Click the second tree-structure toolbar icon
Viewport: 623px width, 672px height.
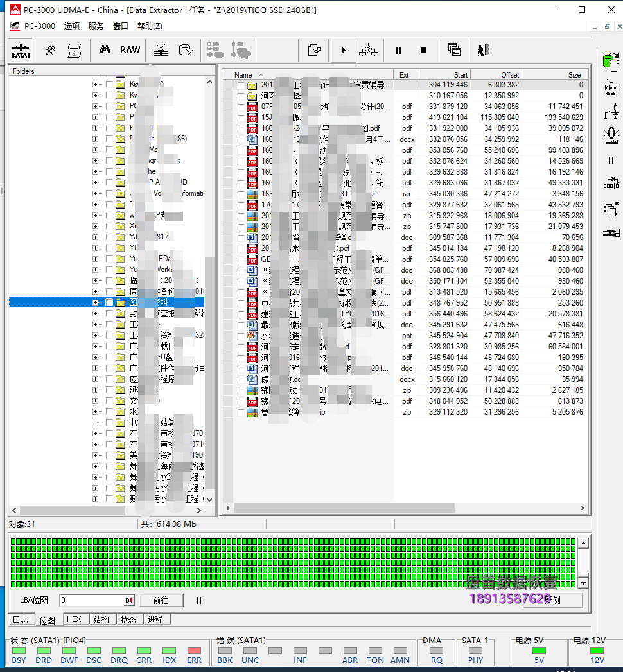point(241,50)
